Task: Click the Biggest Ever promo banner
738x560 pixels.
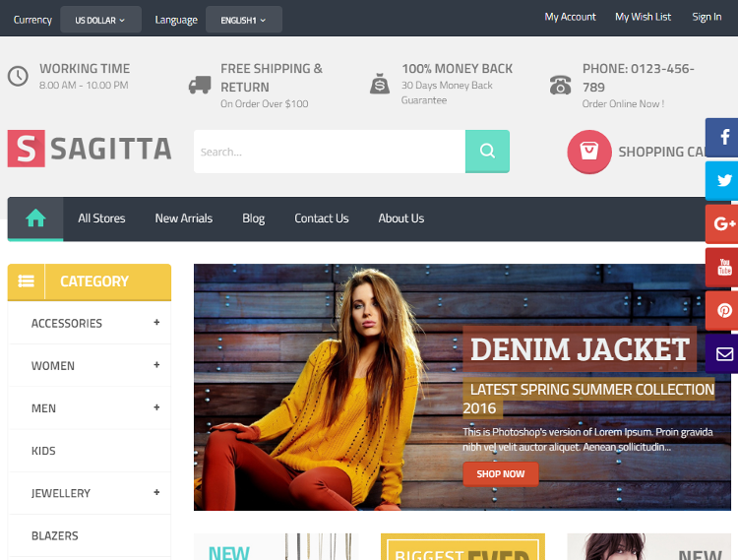Action: point(462,546)
